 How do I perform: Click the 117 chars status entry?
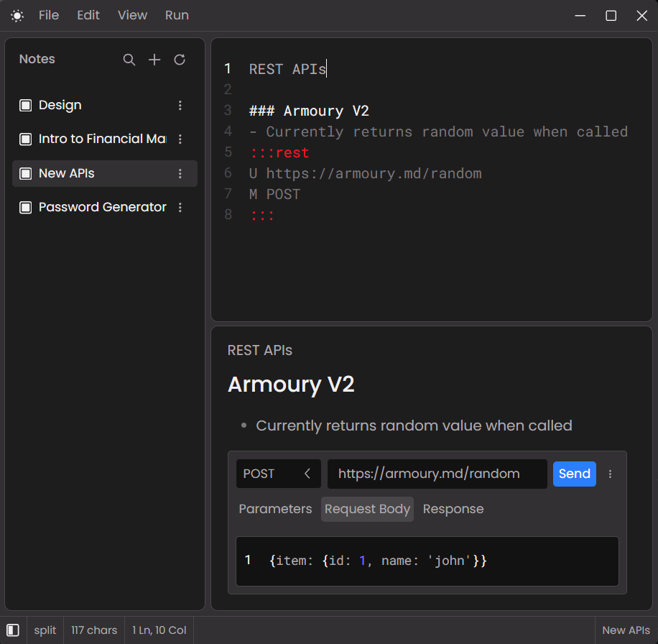pos(94,630)
